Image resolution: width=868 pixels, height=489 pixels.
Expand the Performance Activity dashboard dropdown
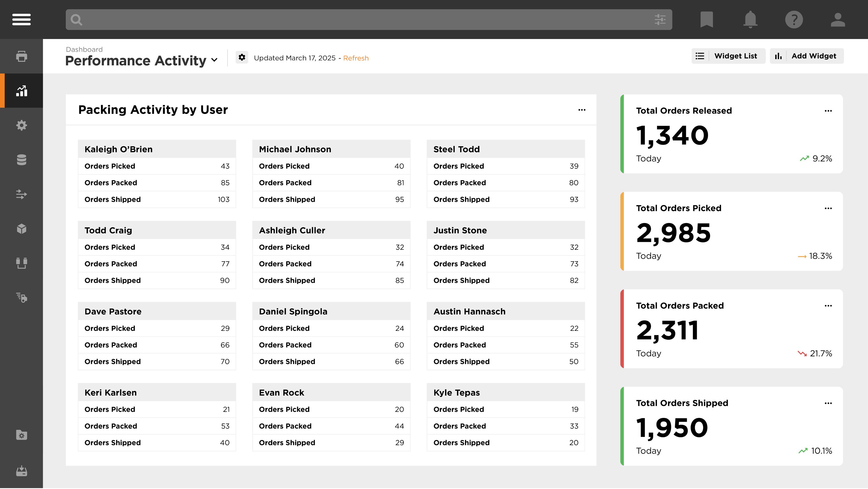(214, 60)
